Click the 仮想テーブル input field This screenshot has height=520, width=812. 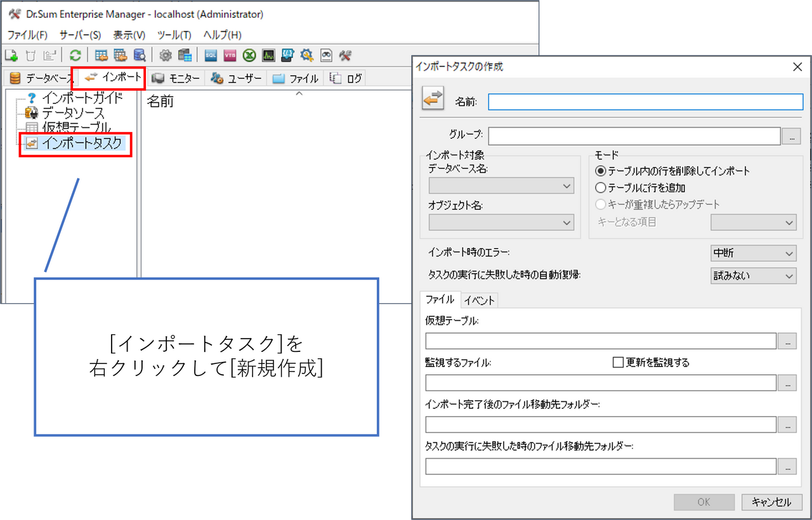[x=601, y=341]
